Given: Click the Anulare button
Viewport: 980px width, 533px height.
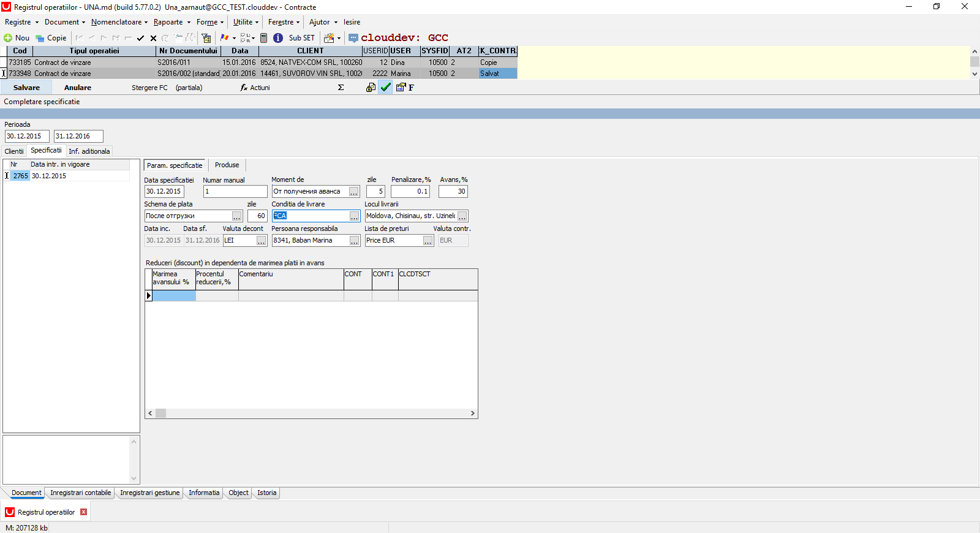Looking at the screenshot, I should pyautogui.click(x=78, y=88).
